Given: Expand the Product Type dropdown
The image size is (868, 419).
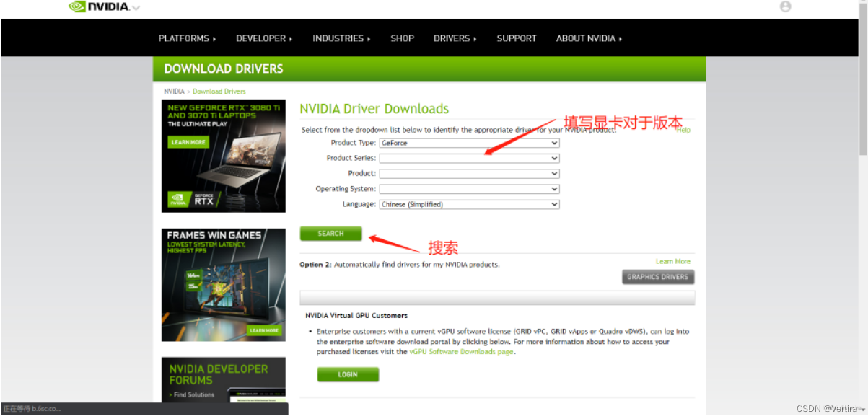Looking at the screenshot, I should [470, 143].
